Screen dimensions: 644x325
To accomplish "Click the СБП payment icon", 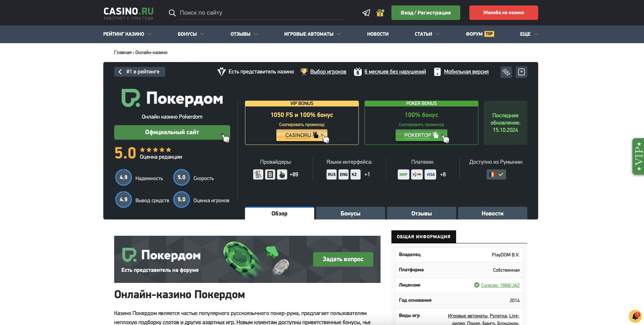I will (417, 174).
